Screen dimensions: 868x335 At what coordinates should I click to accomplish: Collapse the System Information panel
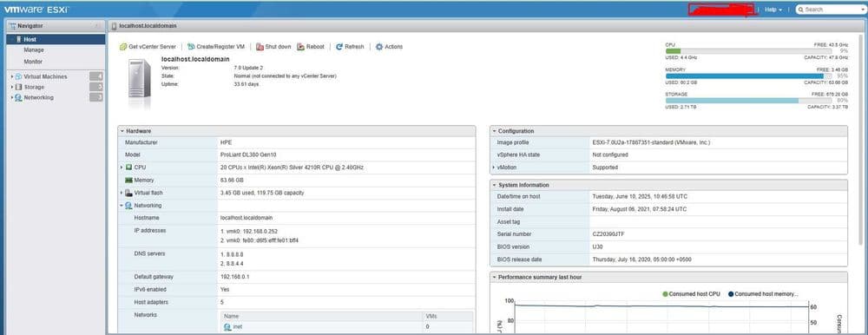(495, 185)
